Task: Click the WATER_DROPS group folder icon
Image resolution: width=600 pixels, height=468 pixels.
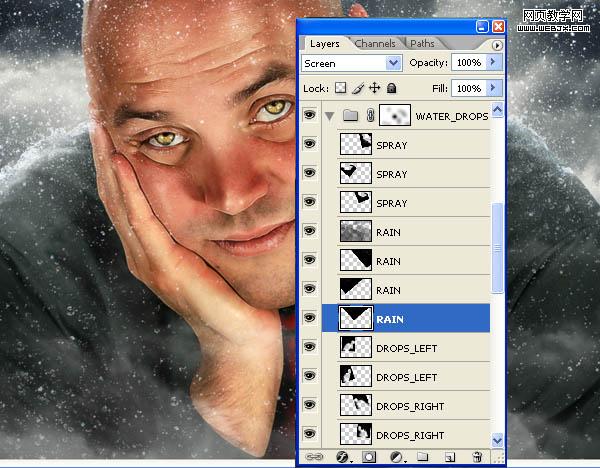Action: (350, 115)
